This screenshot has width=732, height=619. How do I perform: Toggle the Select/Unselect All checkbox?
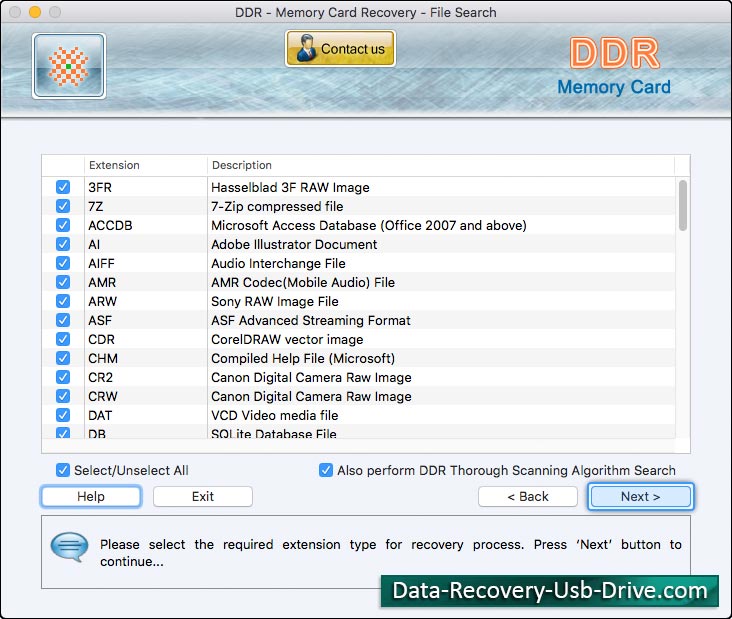63,470
